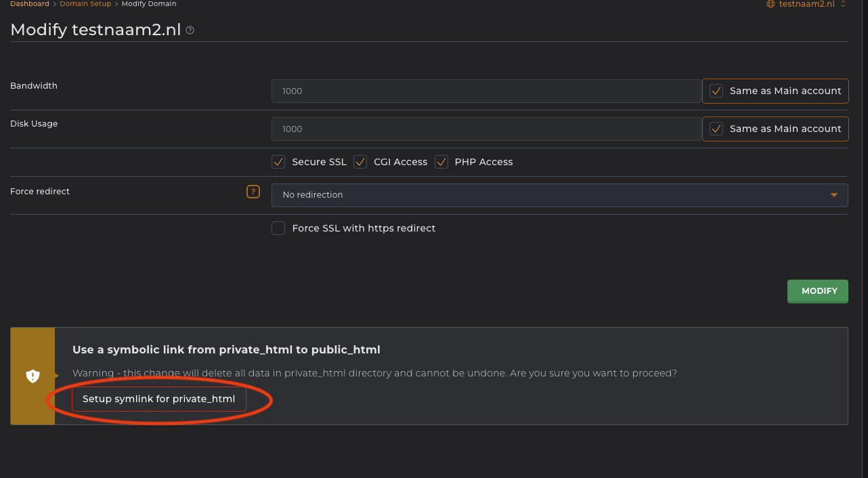Expand the testnaam2.nl domain switcher chevron
Image resolution: width=868 pixels, height=478 pixels.
pos(843,4)
